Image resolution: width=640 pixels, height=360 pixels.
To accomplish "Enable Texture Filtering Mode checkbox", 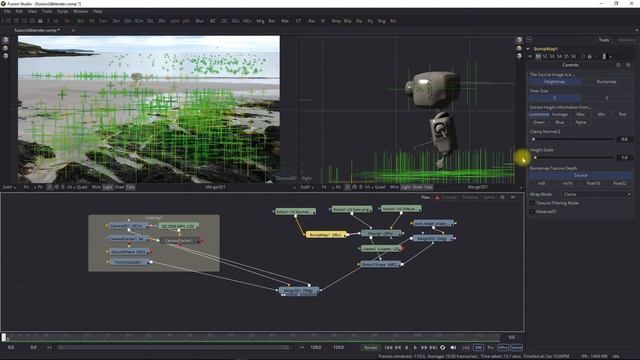I will click(532, 203).
